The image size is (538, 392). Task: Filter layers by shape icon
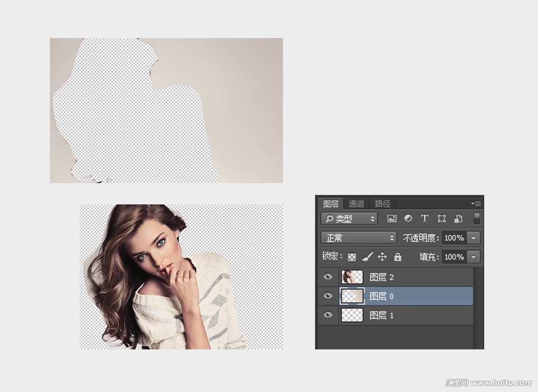click(442, 218)
